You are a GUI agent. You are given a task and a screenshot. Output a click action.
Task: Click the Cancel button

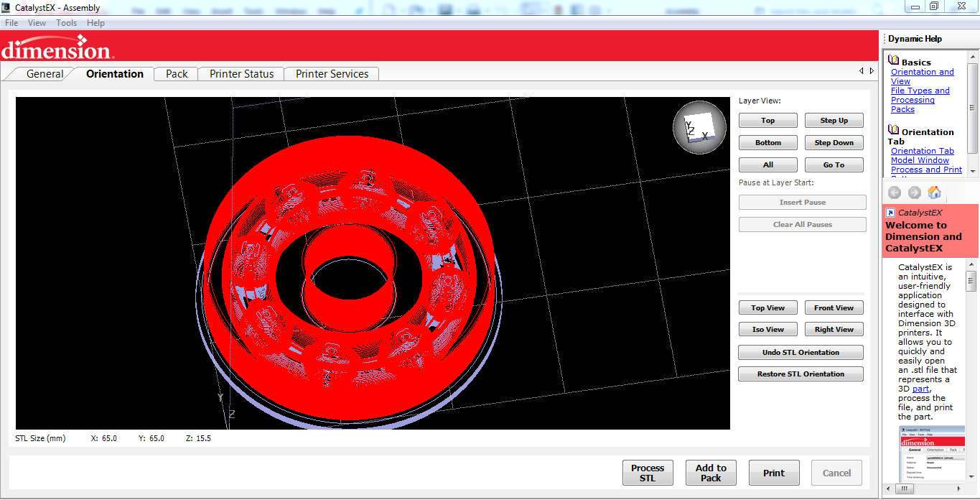[836, 473]
